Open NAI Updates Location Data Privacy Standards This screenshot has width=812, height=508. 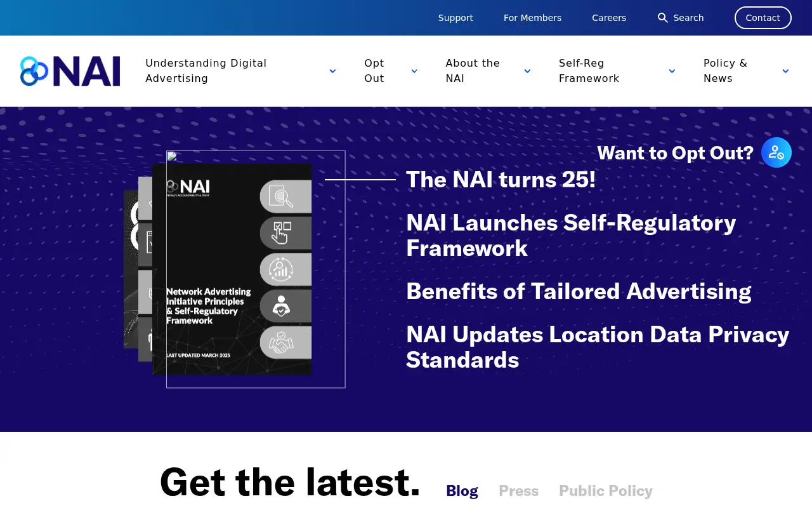[598, 347]
